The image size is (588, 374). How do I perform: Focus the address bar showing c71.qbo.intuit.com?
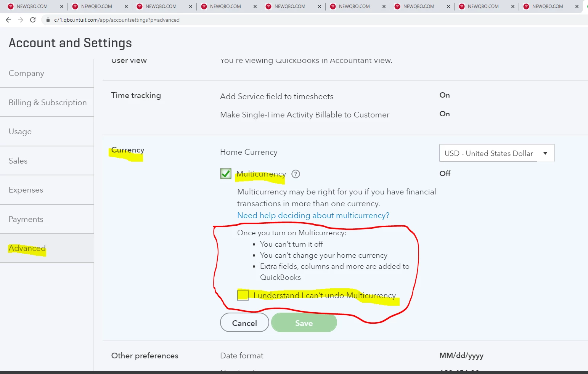117,20
